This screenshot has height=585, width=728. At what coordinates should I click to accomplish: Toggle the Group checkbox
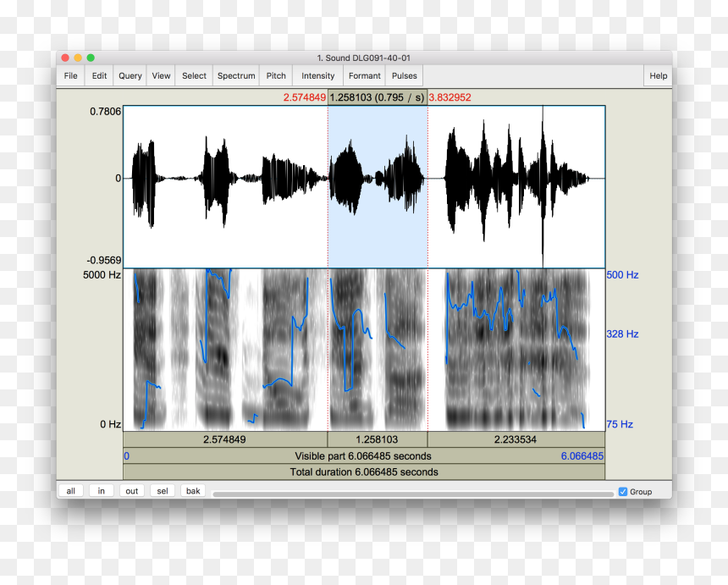[623, 492]
